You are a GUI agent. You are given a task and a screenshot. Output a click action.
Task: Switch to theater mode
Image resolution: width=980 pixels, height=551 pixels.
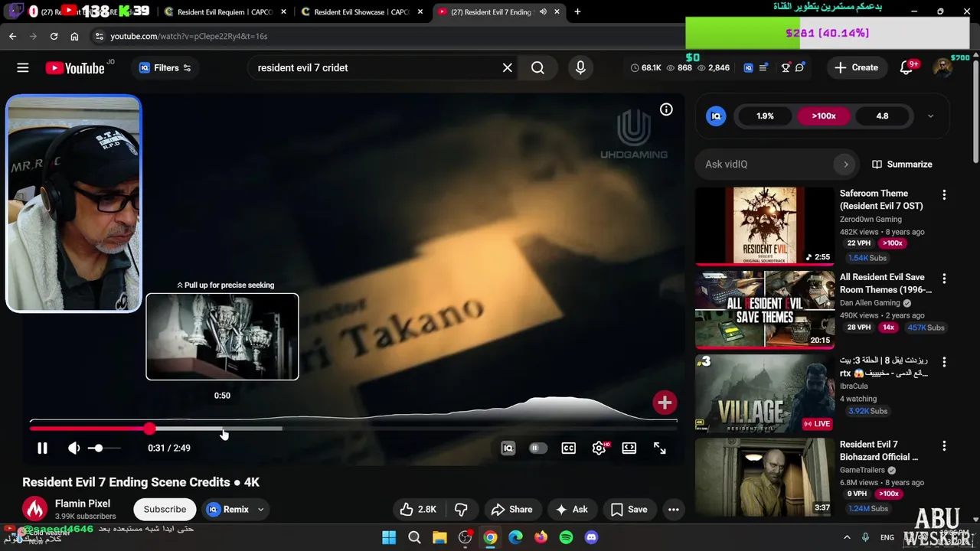click(x=629, y=448)
